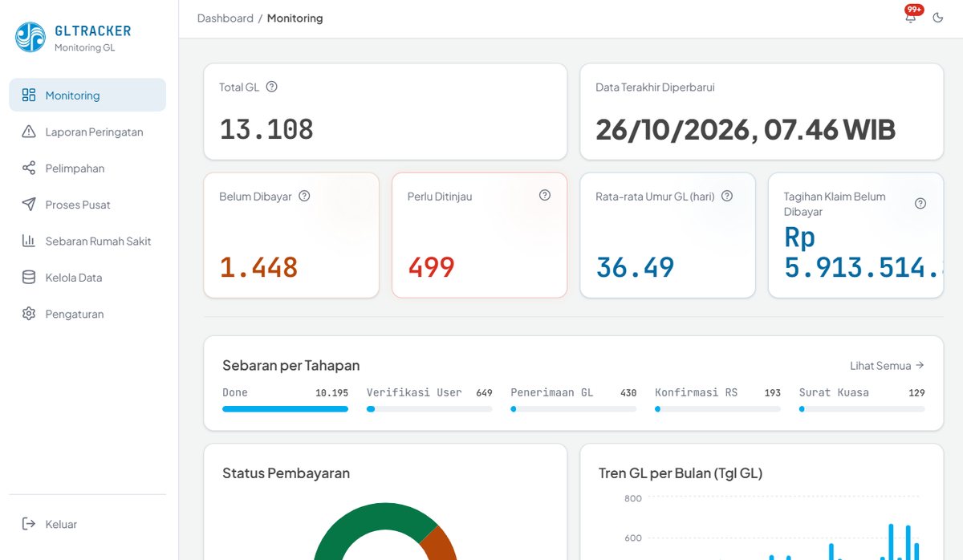Viewport: 963px width, 560px height.
Task: Click help icon next to Total GL
Action: [271, 87]
